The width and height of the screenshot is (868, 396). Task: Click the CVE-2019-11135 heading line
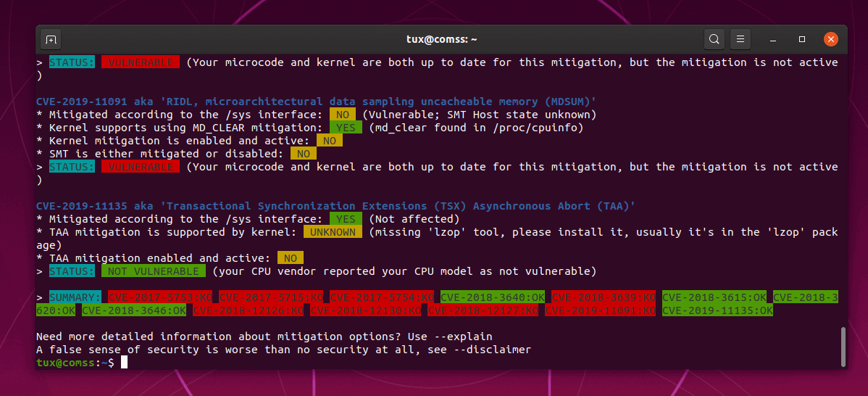tap(335, 206)
